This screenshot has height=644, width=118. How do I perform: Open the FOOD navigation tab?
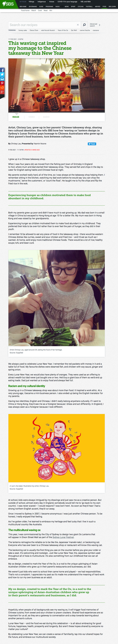104,6
